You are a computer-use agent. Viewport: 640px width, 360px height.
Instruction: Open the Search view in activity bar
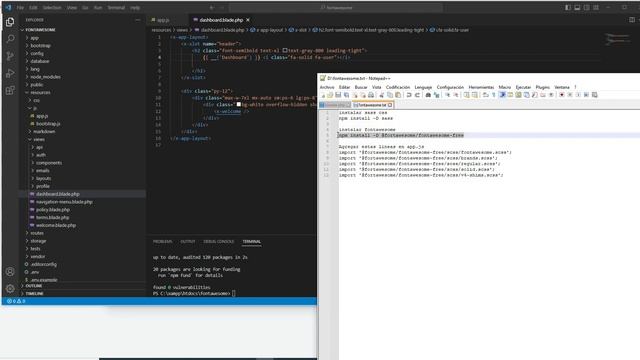coord(10,39)
